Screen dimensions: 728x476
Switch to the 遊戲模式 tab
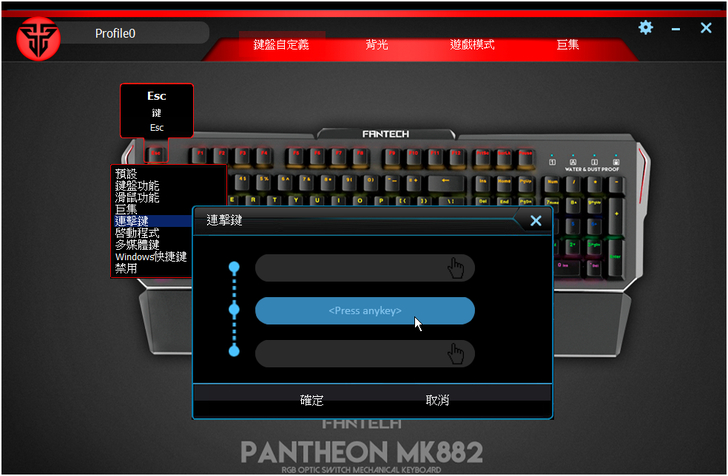(472, 45)
